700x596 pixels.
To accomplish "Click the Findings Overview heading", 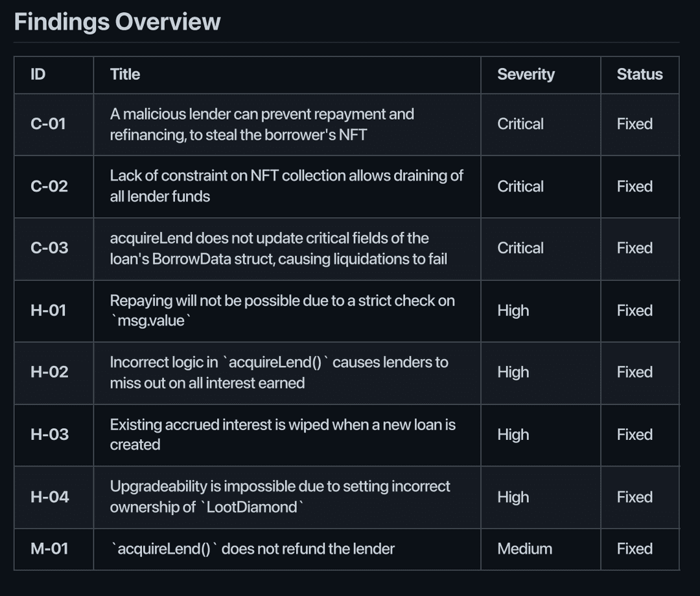I will point(117,22).
